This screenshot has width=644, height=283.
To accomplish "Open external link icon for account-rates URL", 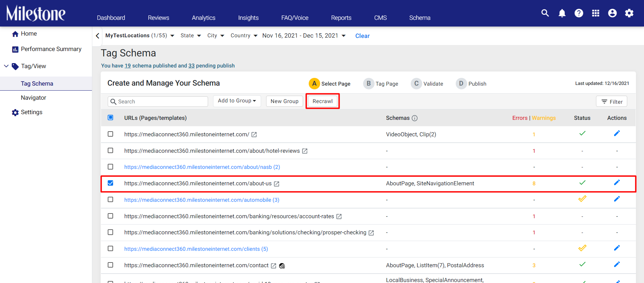I will [x=339, y=217].
